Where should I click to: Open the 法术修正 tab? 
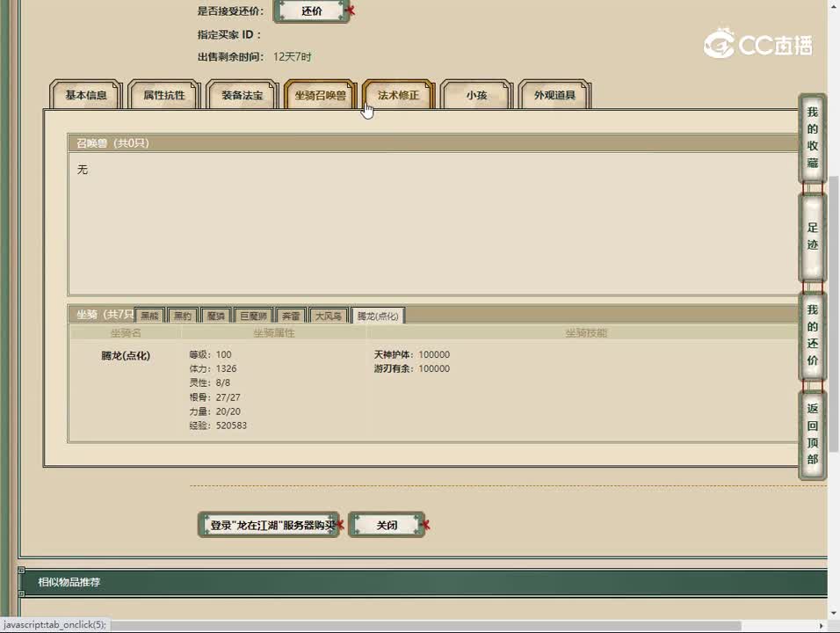[398, 95]
